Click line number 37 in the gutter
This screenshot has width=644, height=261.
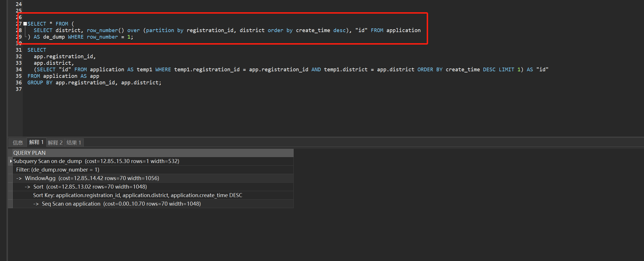19,89
